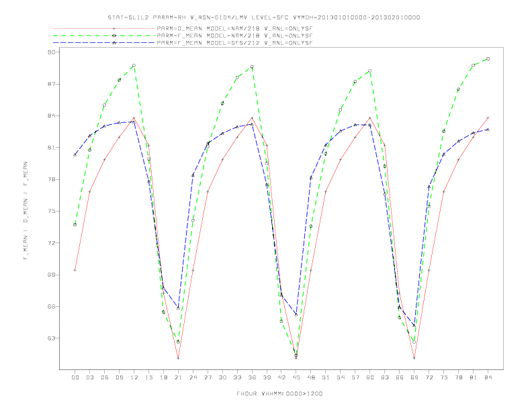
Task: Click forecast hour label 03 on x-axis
Action: (90, 377)
